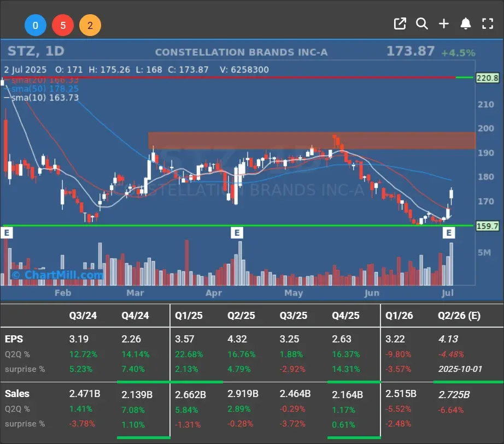This screenshot has height=444, width=504.
Task: Click the CONSTELLATION BRANDS INC-A title
Action: [x=242, y=52]
